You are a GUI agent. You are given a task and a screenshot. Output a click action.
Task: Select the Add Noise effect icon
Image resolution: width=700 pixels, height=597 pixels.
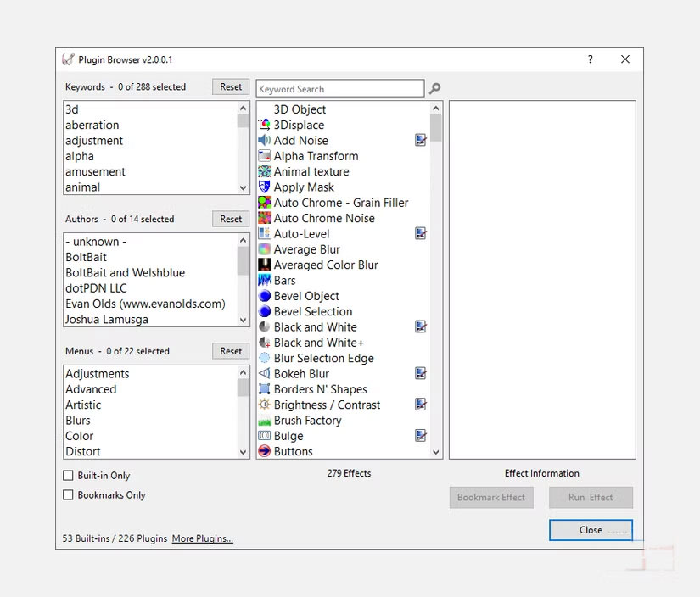point(262,140)
